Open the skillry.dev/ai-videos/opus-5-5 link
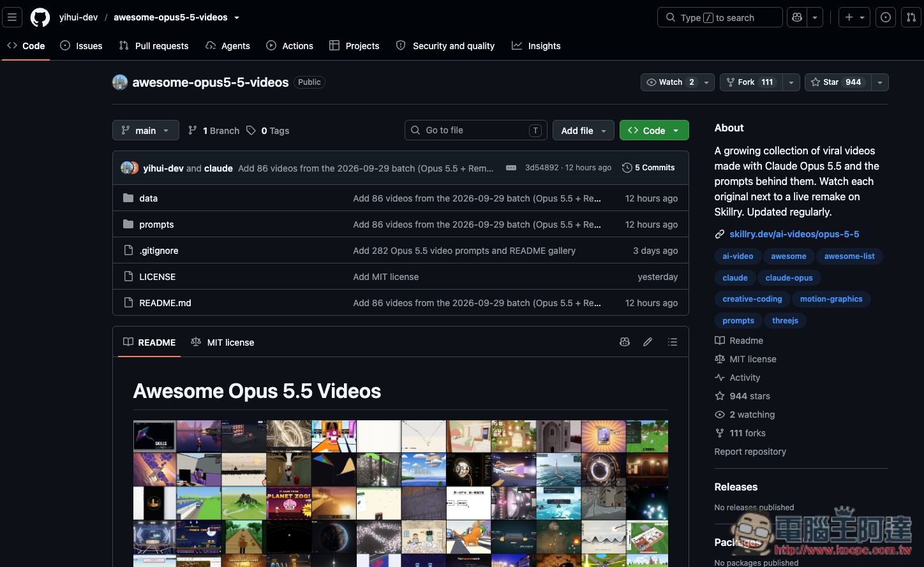The image size is (924, 567). [x=794, y=235]
